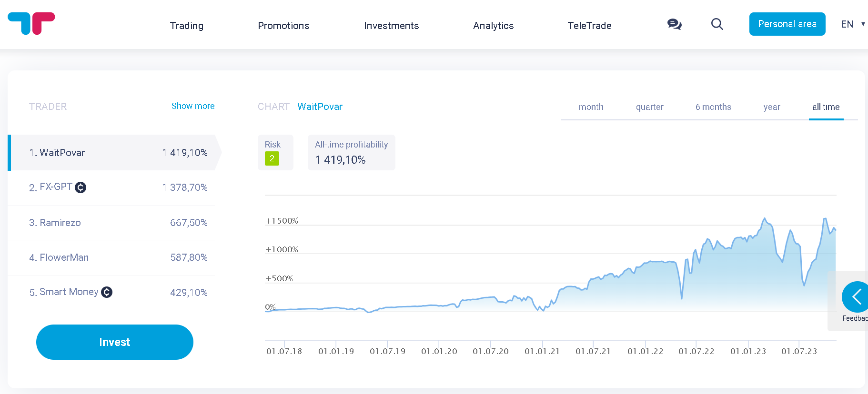Switch chart to month period
868x394 pixels.
point(591,107)
